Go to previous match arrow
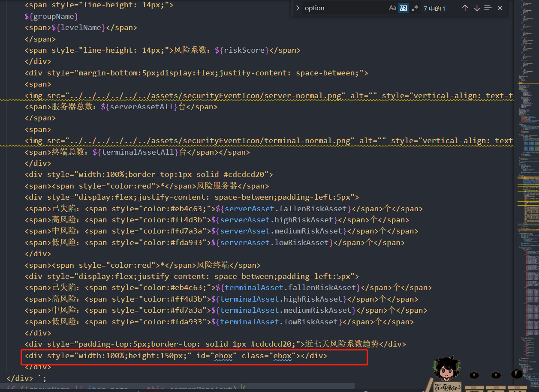 point(465,8)
